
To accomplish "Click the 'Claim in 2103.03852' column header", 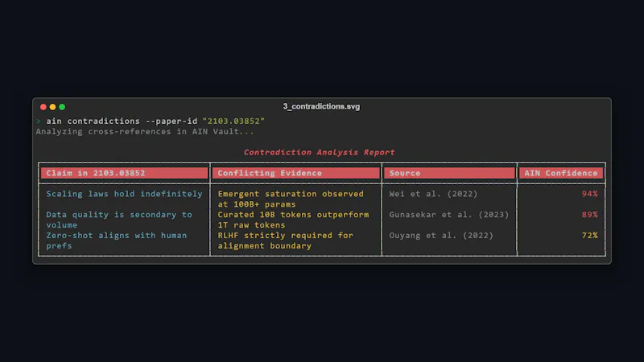I will pos(125,173).
